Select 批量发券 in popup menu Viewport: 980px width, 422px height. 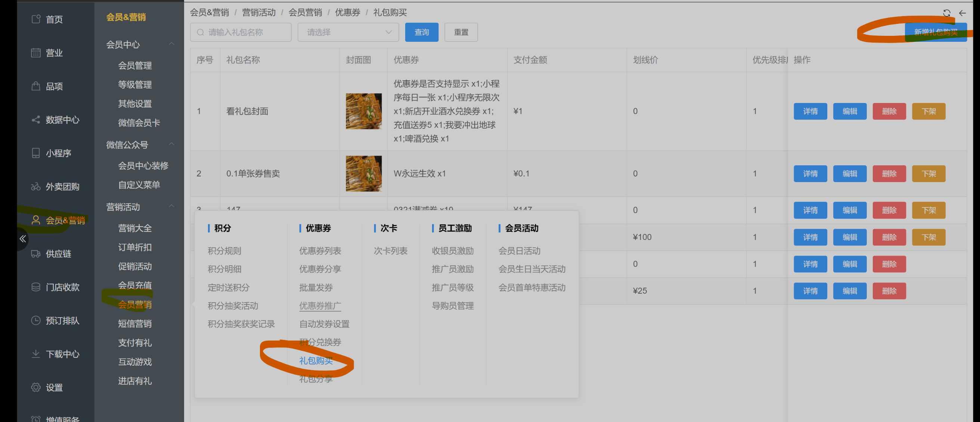pos(316,287)
